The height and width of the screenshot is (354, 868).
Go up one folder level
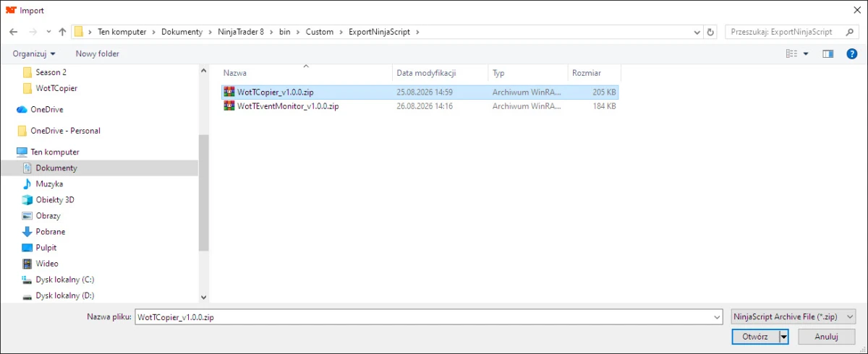62,32
